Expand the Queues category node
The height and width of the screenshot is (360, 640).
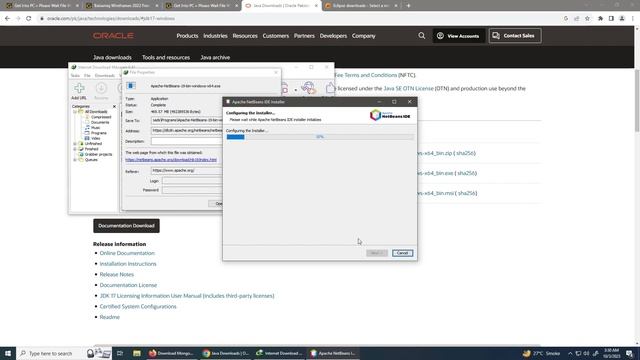click(x=75, y=160)
